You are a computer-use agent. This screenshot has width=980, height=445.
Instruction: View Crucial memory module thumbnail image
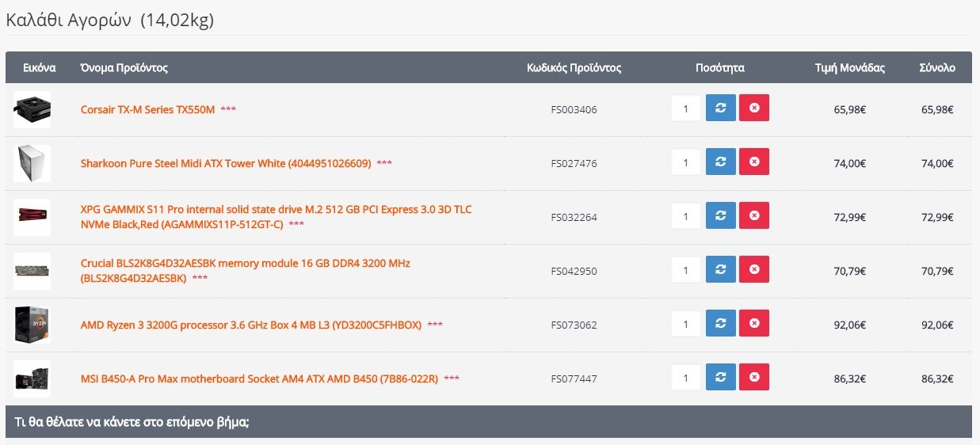click(x=32, y=271)
